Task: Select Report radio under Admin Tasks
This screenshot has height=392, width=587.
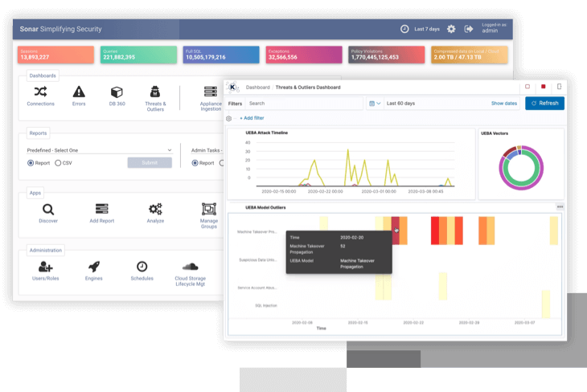Action: [x=195, y=163]
